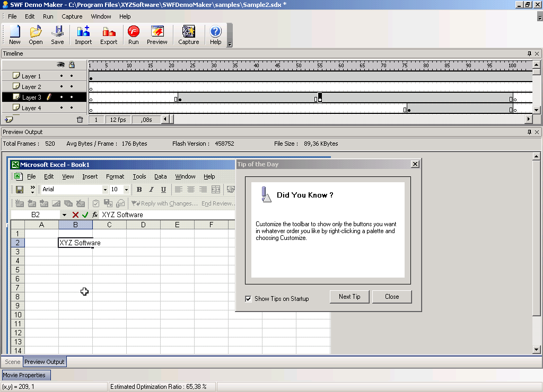The width and height of the screenshot is (543, 392).
Task: Click the keyframe marker near frame 55
Action: pos(320,97)
